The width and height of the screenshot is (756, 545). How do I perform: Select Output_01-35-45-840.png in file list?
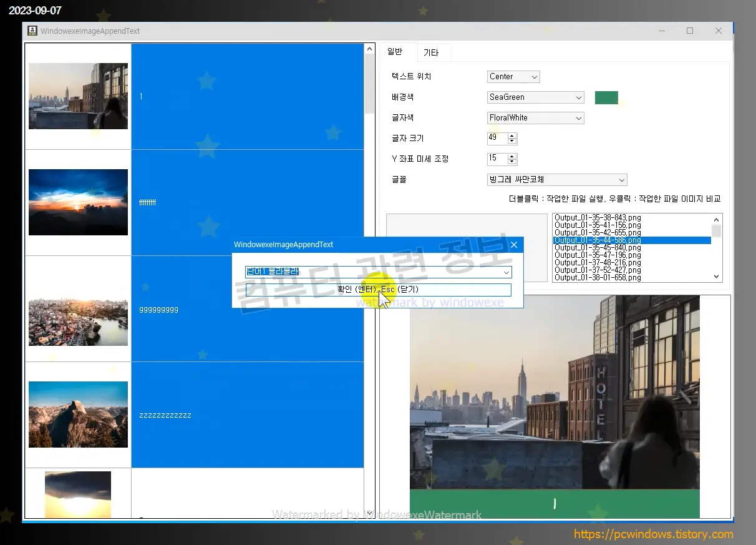coord(598,247)
